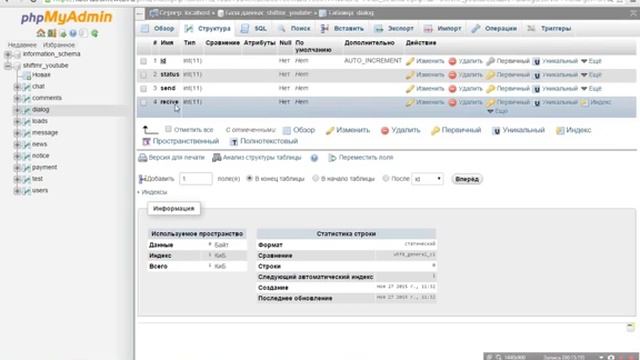
Task: Select the at beginning of table radio button
Action: click(x=316, y=178)
